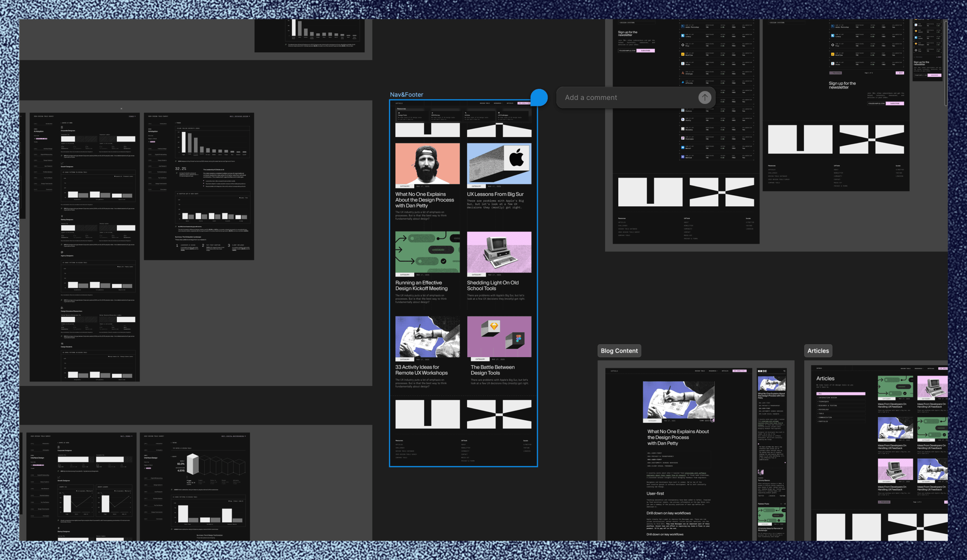The height and width of the screenshot is (560, 967).
Task: Click the green flowchart image in Nav&Footer frame
Action: click(427, 252)
